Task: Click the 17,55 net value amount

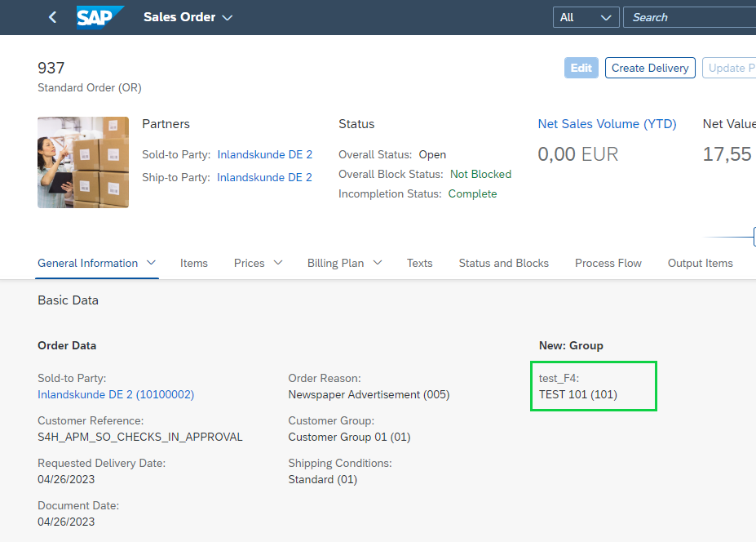Action: pyautogui.click(x=727, y=154)
